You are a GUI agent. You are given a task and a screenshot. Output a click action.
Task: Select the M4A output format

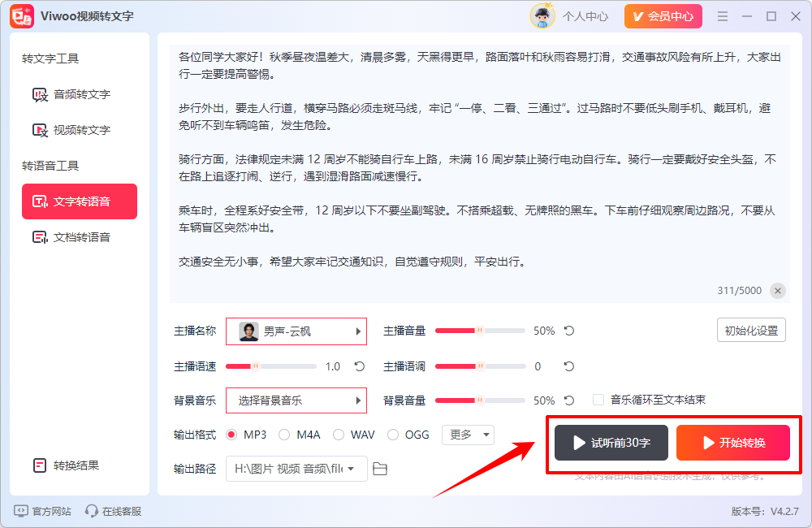tap(283, 435)
